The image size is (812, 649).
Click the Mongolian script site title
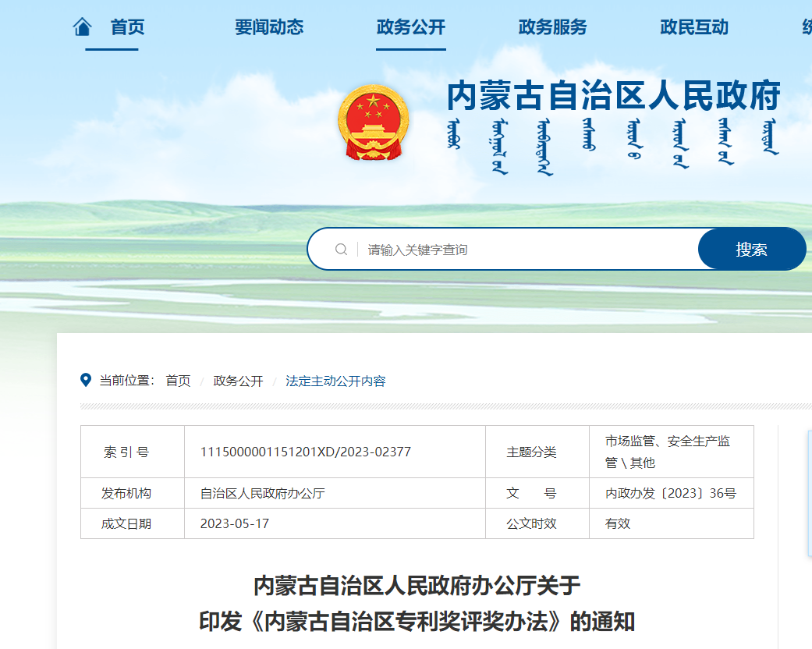[x=613, y=146]
